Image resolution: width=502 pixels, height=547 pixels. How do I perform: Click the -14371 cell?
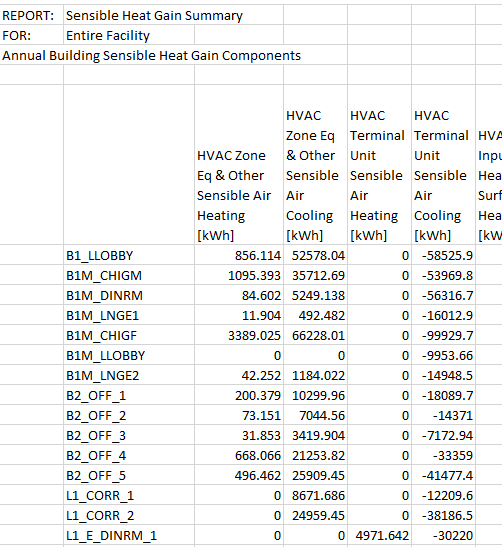pos(443,415)
